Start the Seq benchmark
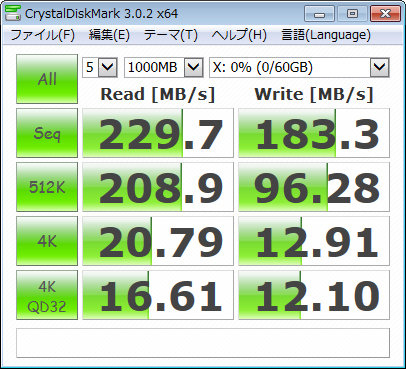The image size is (406, 369). point(47,133)
